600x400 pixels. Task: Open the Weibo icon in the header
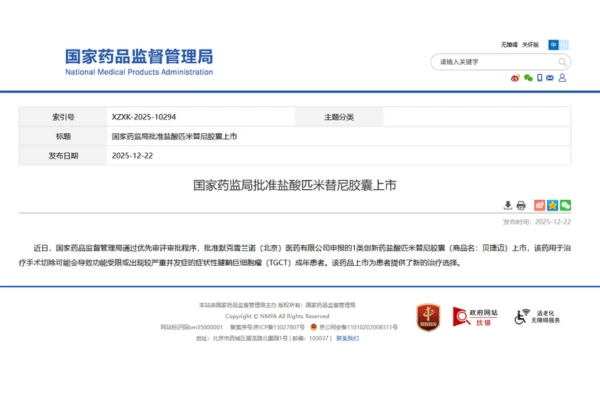[x=516, y=77]
